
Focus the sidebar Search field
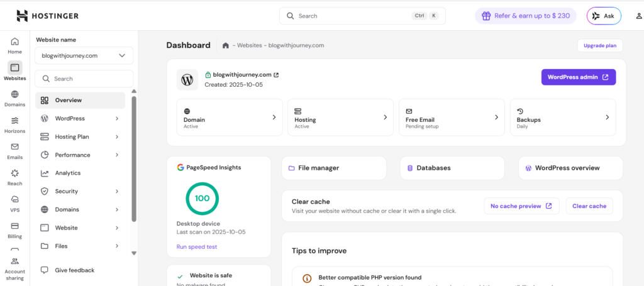coord(84,79)
